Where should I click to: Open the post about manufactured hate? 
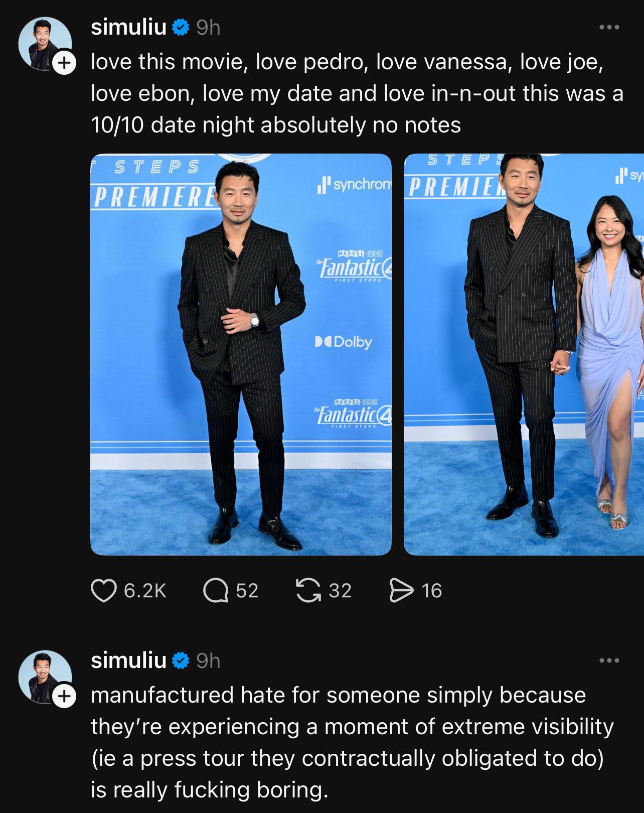(352, 742)
